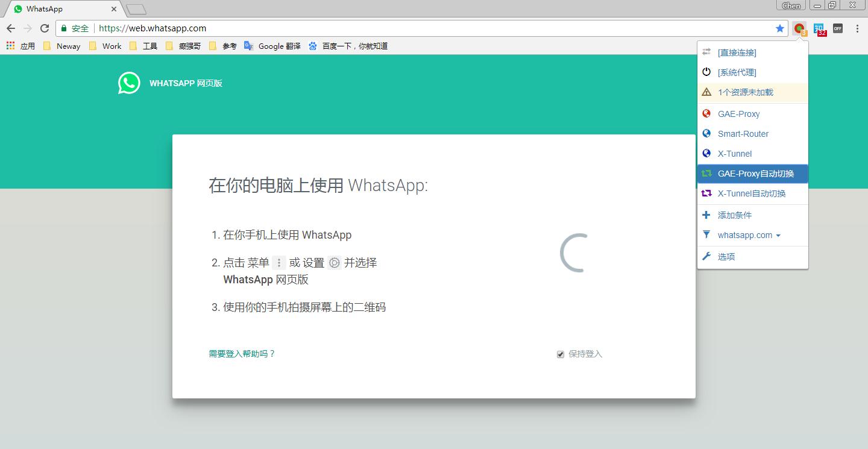Click the WHATSAPP 网页版 header text
Viewport: 868px width, 449px height.
point(186,83)
